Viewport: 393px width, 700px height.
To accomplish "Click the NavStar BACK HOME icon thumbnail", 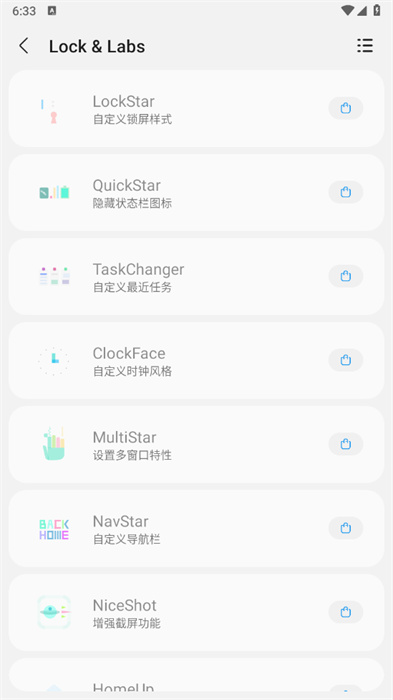I will tap(54, 529).
